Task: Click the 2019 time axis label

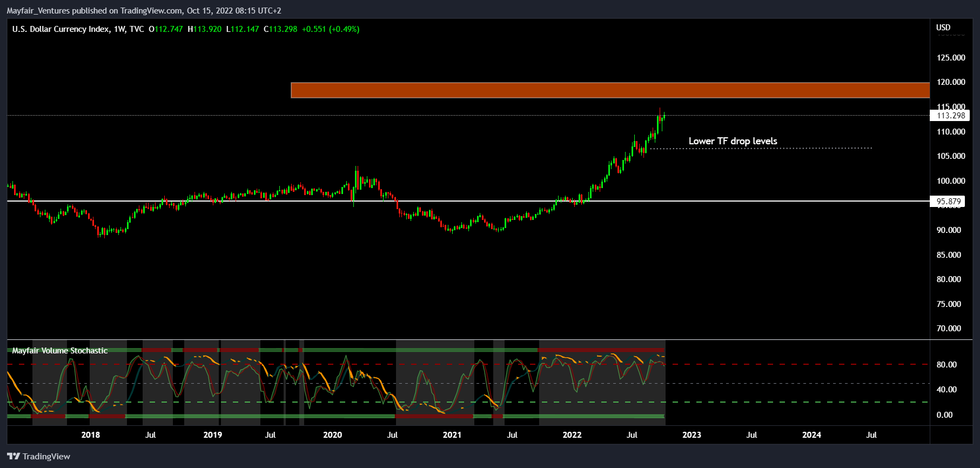Action: click(x=213, y=435)
